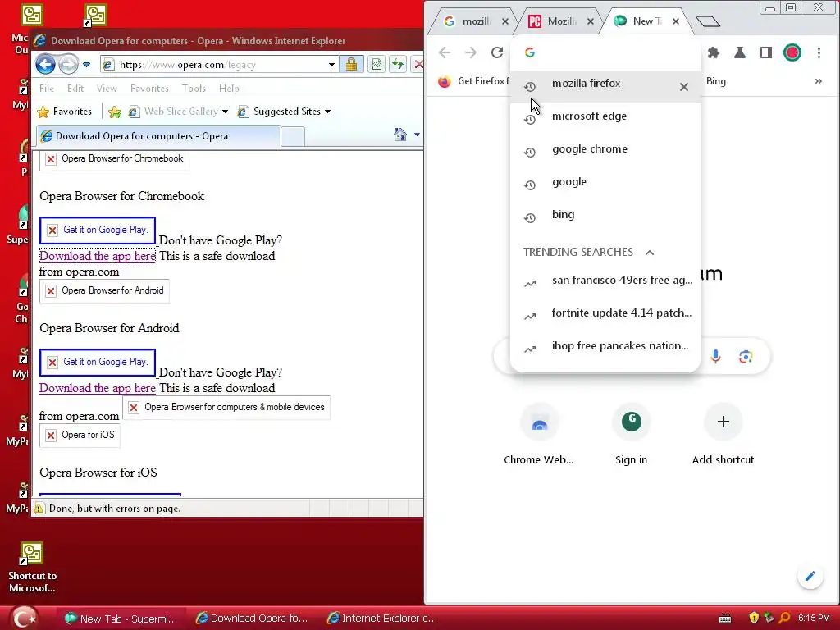Click the broken Opera for iOS image
840x630 pixels.
(80, 435)
